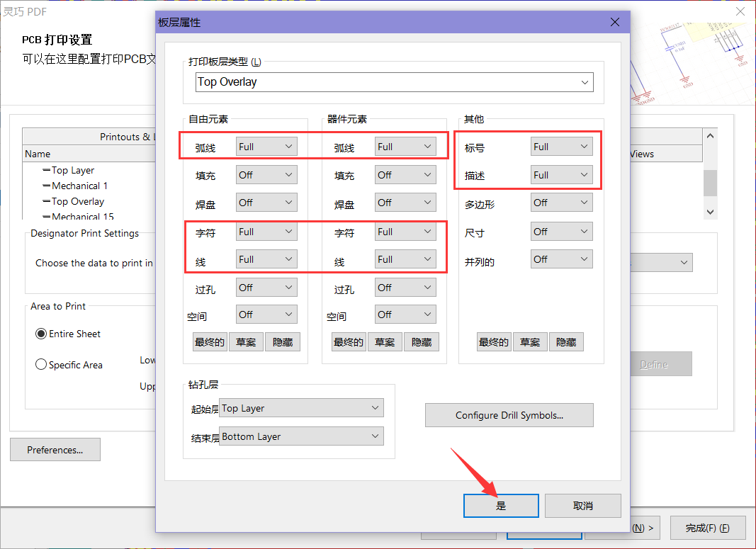Open 器件元素 过孔 dropdown

tap(405, 288)
